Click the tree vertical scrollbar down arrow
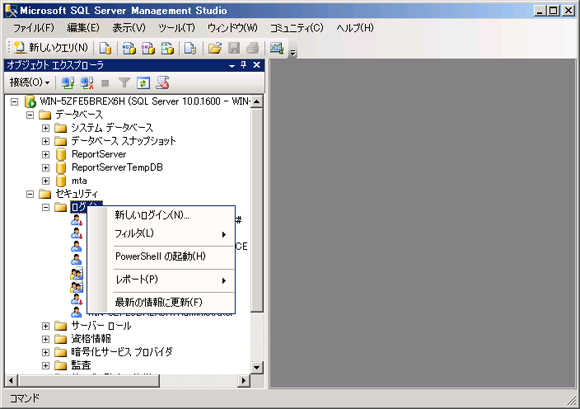This screenshot has width=580, height=409. pos(257,367)
